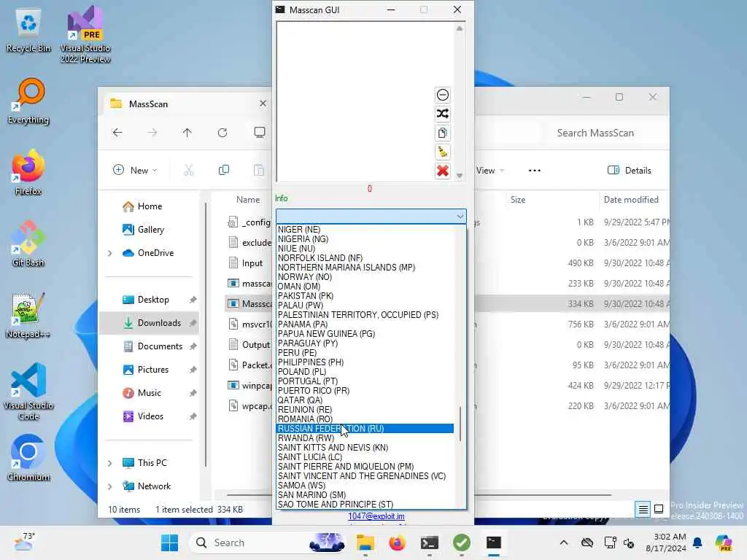Open the 1047@exploit.im link
Image resolution: width=747 pixels, height=560 pixels.
[376, 516]
